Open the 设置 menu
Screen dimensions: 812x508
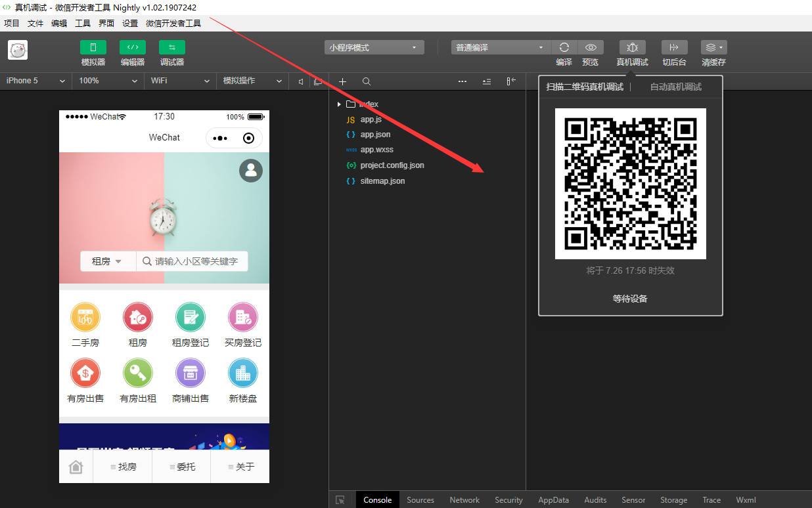(x=130, y=23)
